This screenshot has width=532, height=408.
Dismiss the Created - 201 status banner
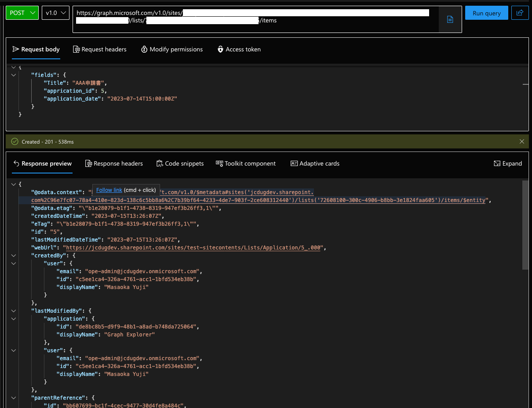[522, 141]
